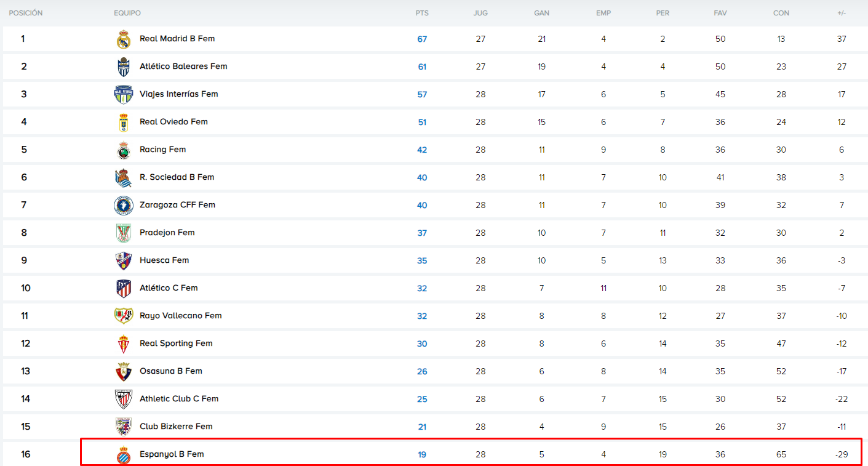Viewport: 868px width, 466px height.
Task: Click the Racing Fem team logo
Action: point(124,150)
